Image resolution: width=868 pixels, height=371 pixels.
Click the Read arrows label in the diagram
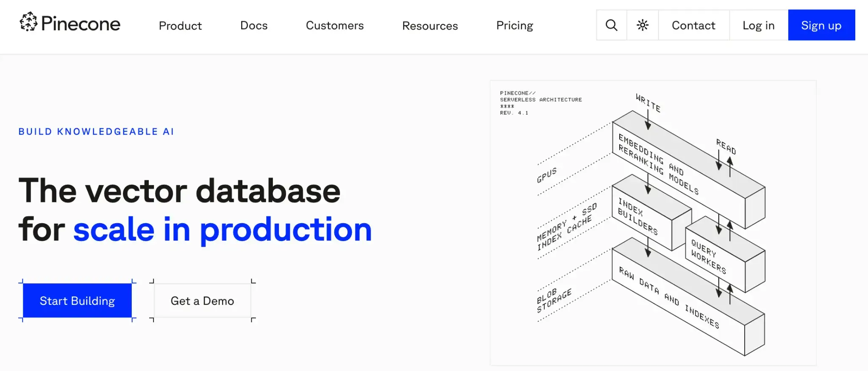coord(726,147)
